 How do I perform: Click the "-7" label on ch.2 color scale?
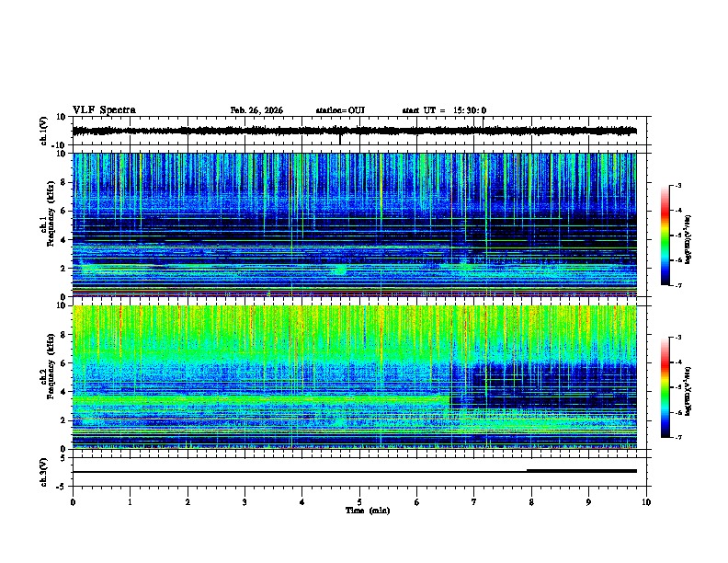(x=677, y=438)
